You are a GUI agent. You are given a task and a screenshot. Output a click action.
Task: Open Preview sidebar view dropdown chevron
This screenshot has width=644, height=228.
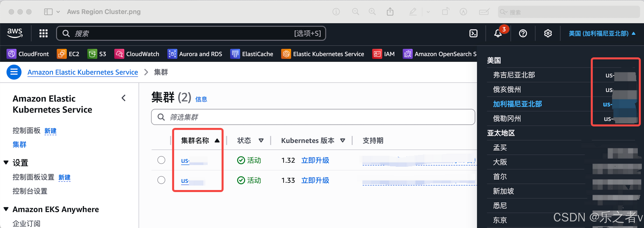(58, 12)
